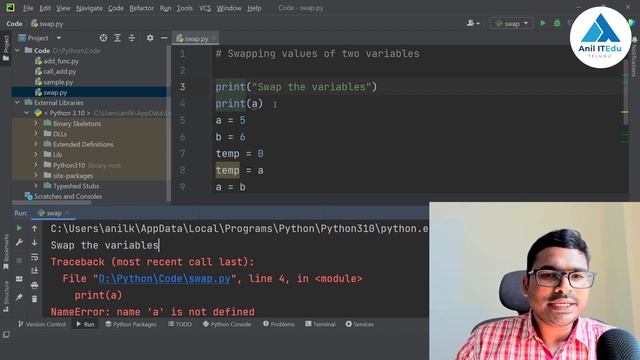Collapse External Libraries node
The height and width of the screenshot is (360, 640).
coord(18,102)
